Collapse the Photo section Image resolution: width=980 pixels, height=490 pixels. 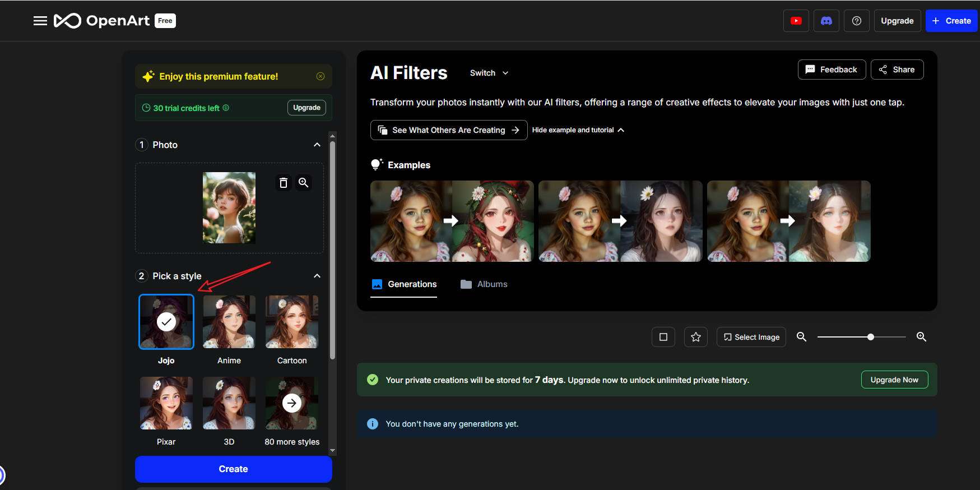(x=317, y=145)
